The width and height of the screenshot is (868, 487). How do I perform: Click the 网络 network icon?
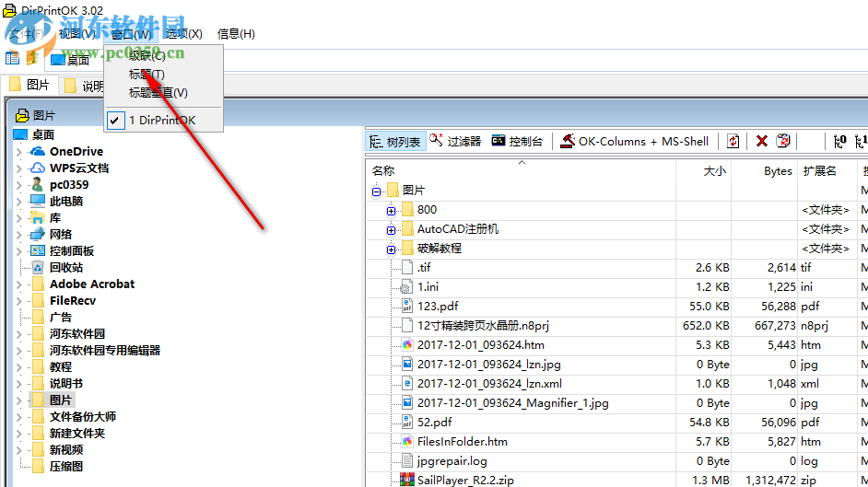[x=38, y=234]
